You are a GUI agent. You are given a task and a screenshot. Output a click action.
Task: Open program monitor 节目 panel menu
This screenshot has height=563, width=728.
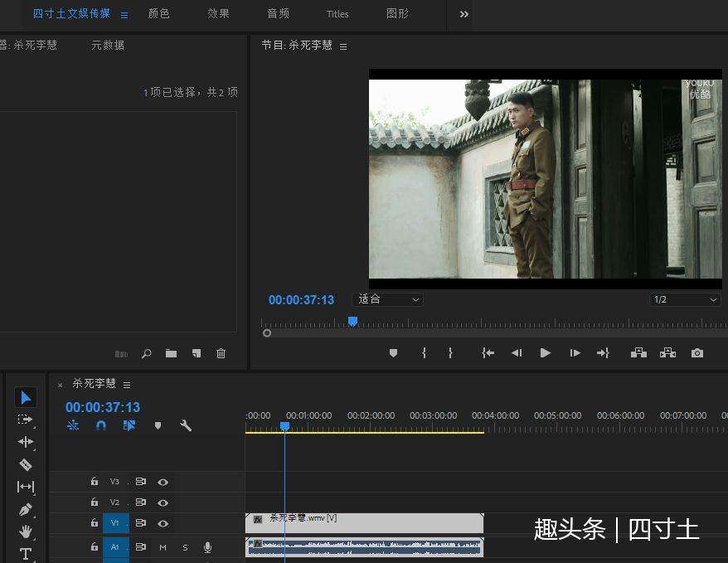click(343, 46)
